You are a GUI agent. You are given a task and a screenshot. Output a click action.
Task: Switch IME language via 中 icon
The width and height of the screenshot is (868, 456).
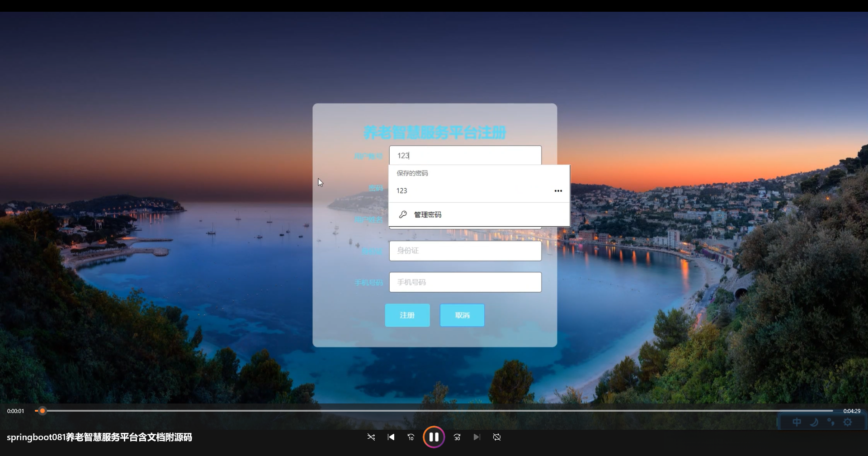click(x=797, y=422)
